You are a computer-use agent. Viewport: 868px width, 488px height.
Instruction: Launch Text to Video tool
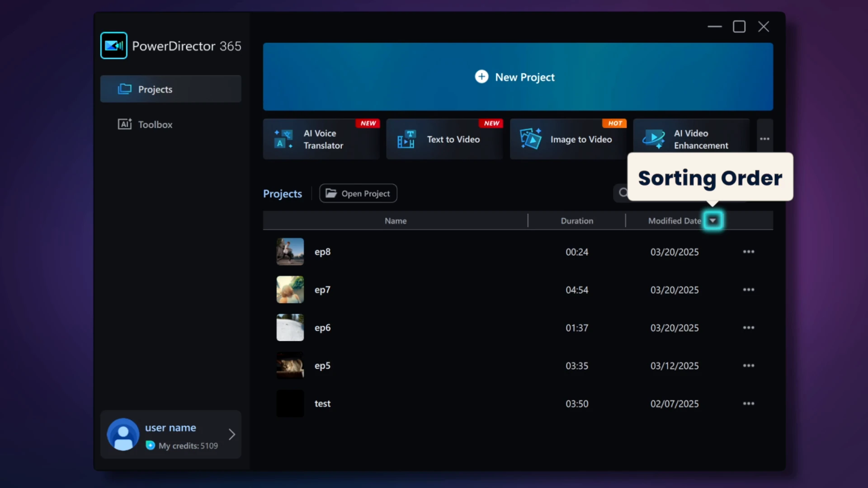(444, 139)
